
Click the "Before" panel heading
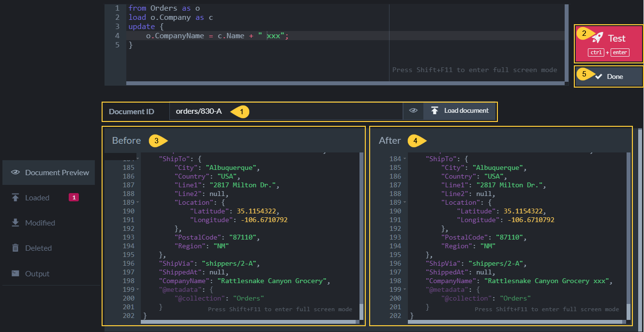tap(126, 140)
